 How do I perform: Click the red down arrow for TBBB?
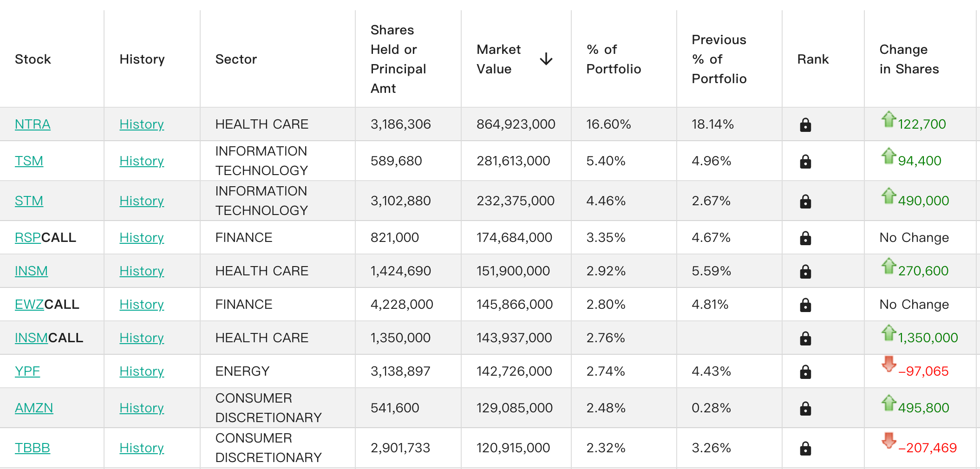coord(889,441)
